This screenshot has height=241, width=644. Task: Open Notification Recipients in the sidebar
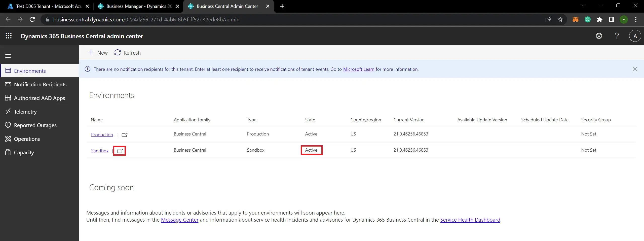[40, 84]
